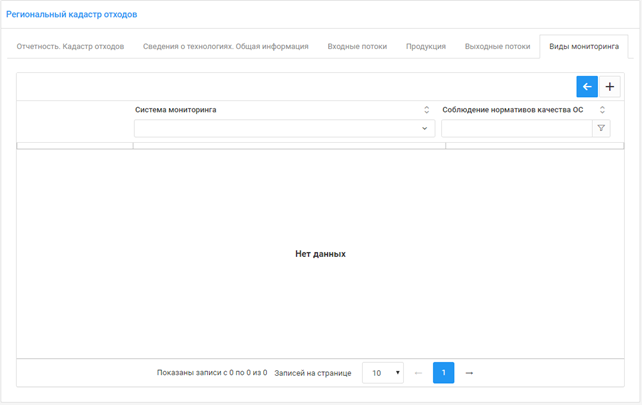The image size is (642, 405).
Task: Open the Выходные потоки tab
Action: pos(497,47)
